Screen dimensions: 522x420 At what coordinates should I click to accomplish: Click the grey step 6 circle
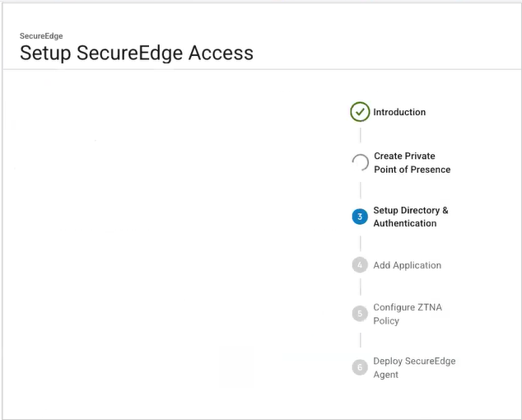tap(360, 367)
